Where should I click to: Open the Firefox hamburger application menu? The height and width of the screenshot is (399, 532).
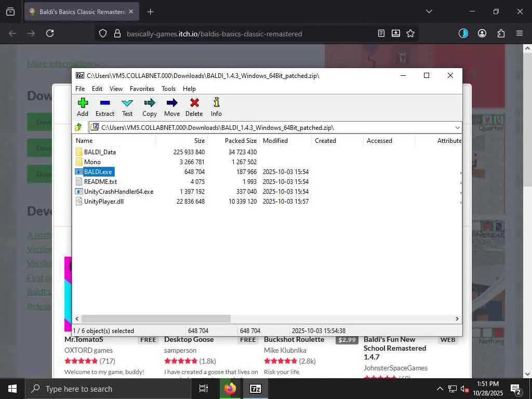[520, 33]
